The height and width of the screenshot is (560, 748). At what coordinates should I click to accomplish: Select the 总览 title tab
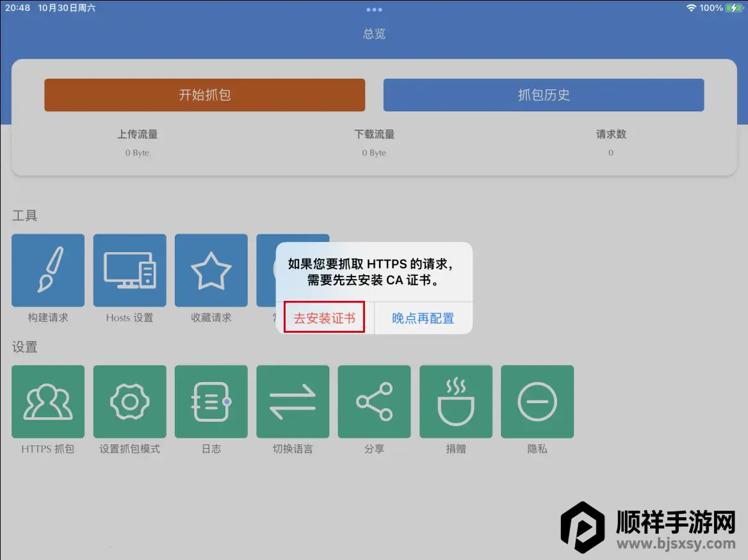click(x=374, y=33)
